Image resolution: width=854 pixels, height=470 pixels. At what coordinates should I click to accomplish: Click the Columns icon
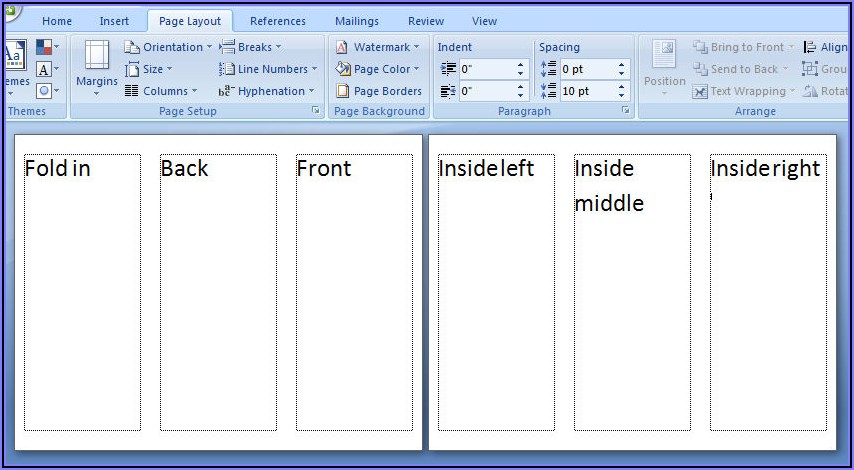pos(132,91)
